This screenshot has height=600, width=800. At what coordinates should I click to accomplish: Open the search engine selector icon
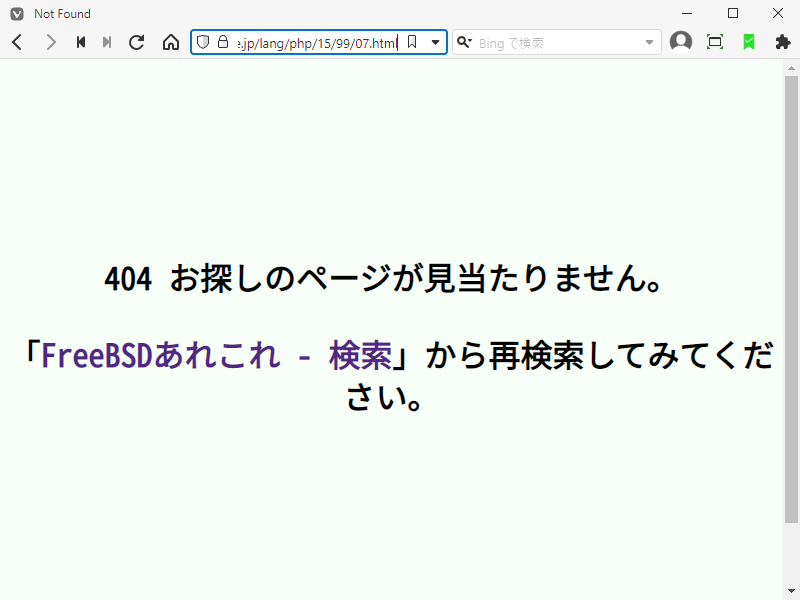coord(464,42)
